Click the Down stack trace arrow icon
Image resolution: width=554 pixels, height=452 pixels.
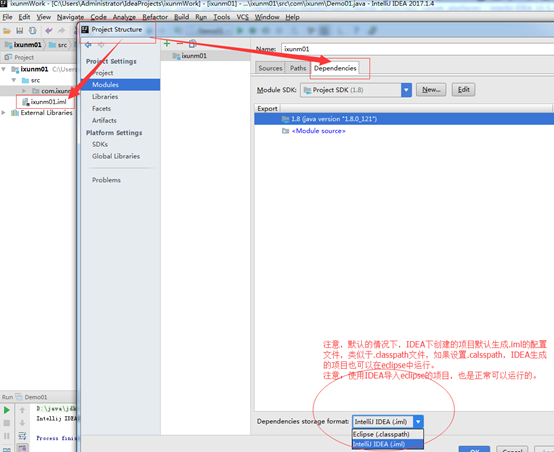coord(22,423)
